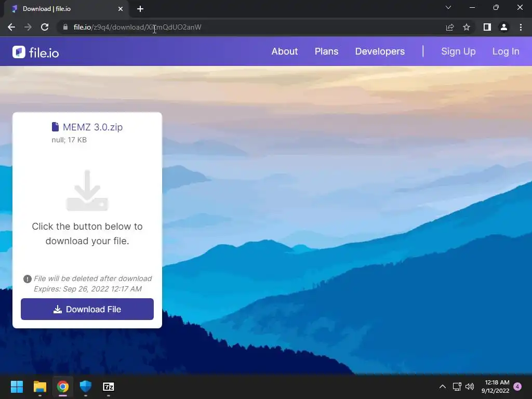Click the Sign Up link
The height and width of the screenshot is (399, 532).
pos(458,51)
